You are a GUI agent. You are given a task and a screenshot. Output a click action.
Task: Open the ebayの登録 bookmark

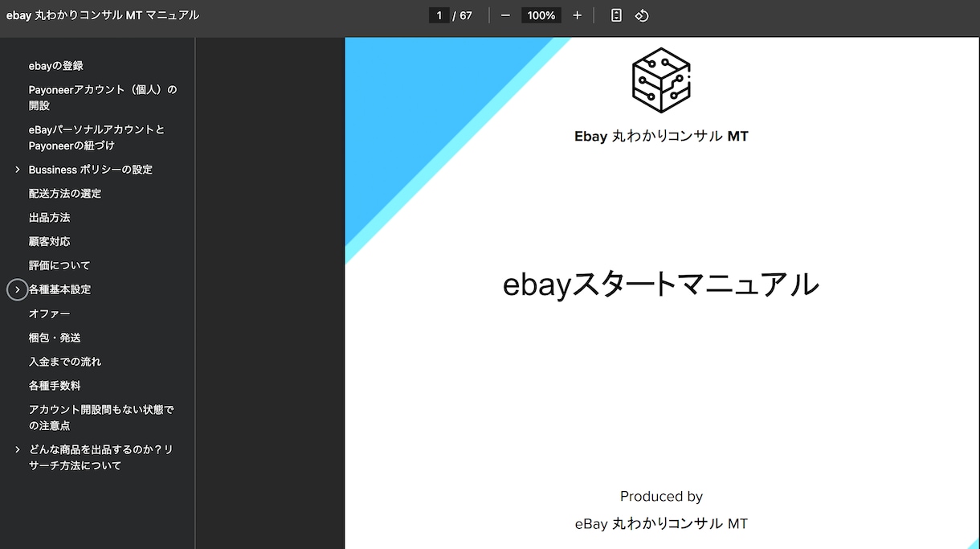coord(56,66)
